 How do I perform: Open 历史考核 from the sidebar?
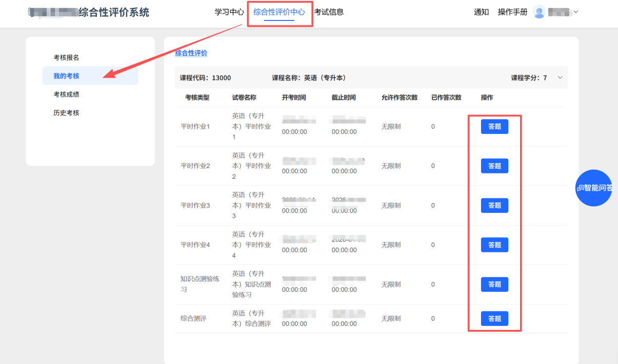66,113
